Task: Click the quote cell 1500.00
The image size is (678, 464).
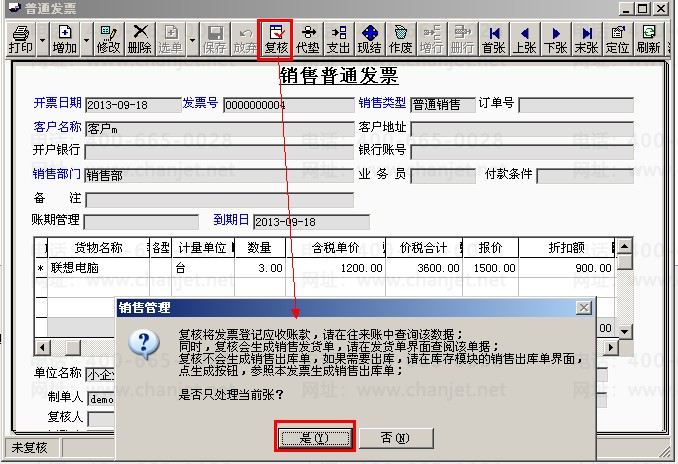Action: (x=491, y=268)
